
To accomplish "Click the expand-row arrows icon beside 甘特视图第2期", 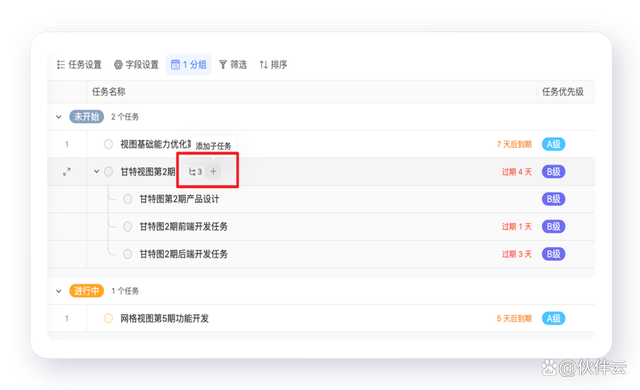I will 67,172.
